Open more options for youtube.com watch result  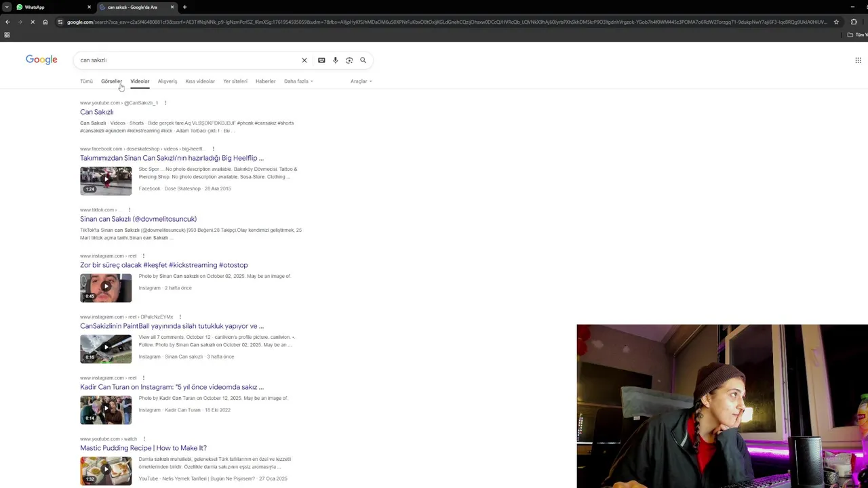144,439
